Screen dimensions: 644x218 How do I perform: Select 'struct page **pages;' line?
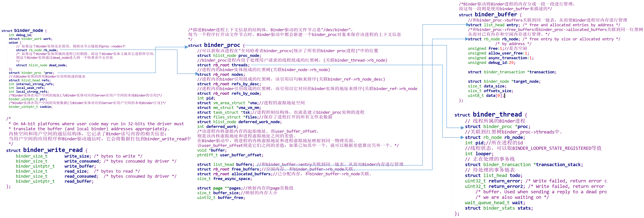click(x=220, y=188)
